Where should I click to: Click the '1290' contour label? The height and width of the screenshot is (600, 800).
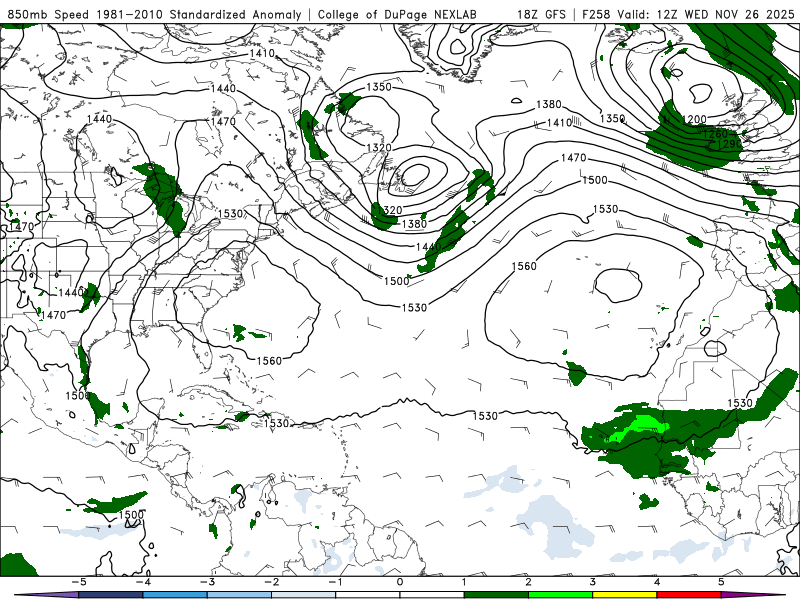pos(729,144)
